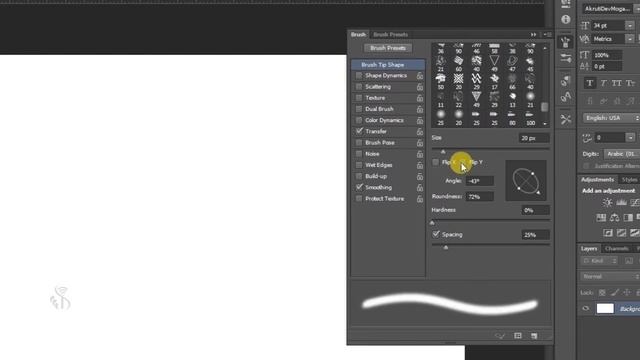Open the Character Styles dock icon
Screen dimensions: 640x360
tap(566, 97)
